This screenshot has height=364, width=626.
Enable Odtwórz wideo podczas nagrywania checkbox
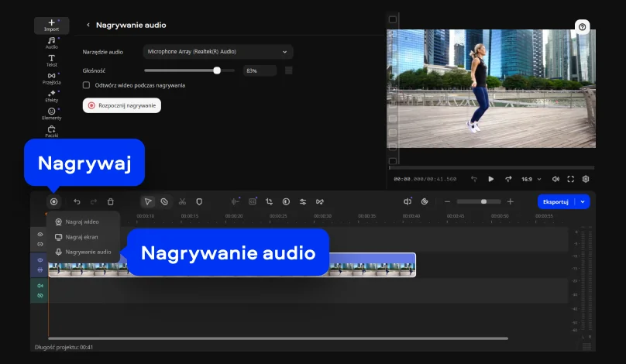tap(87, 85)
